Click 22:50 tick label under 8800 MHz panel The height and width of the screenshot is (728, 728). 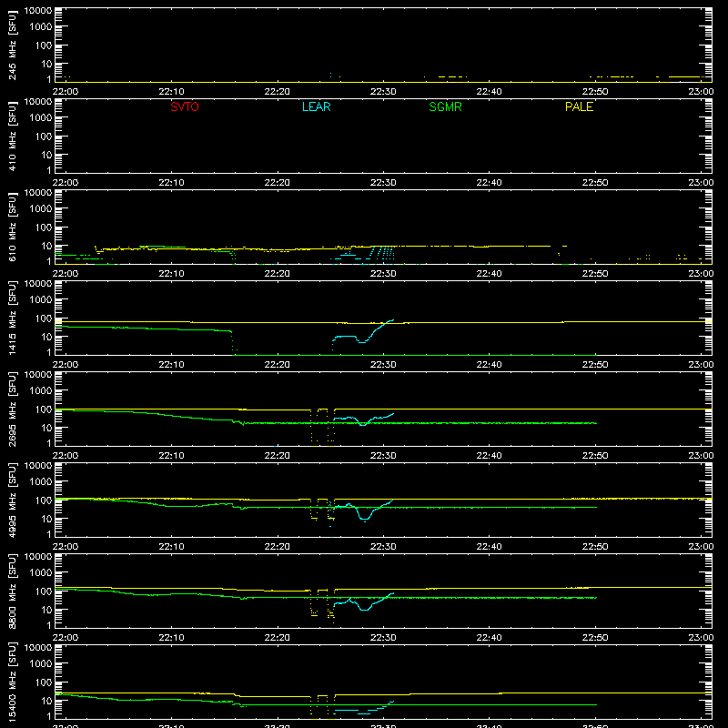coord(595,638)
